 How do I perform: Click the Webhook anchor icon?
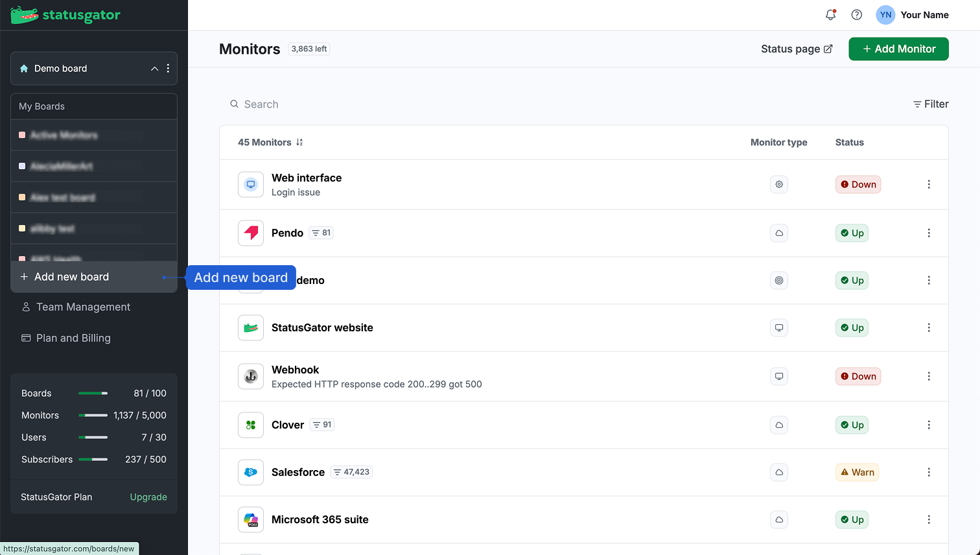coord(251,376)
